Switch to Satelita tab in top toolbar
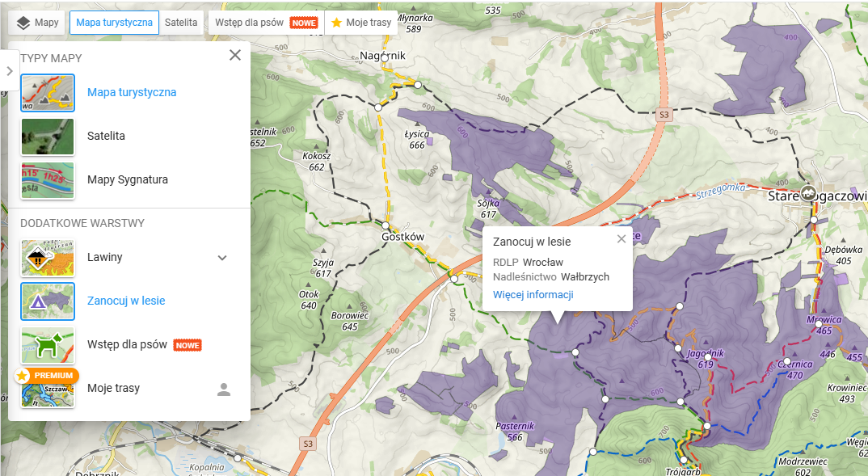This screenshot has height=476, width=868. [181, 23]
